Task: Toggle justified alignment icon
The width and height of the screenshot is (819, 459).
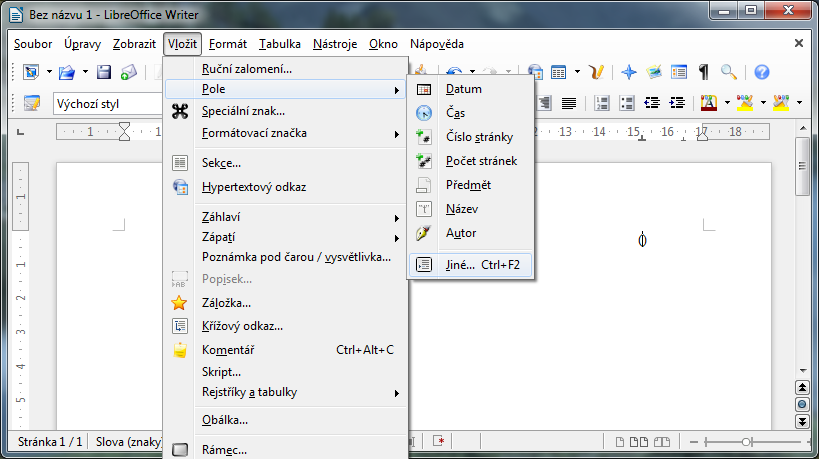Action: [x=569, y=103]
